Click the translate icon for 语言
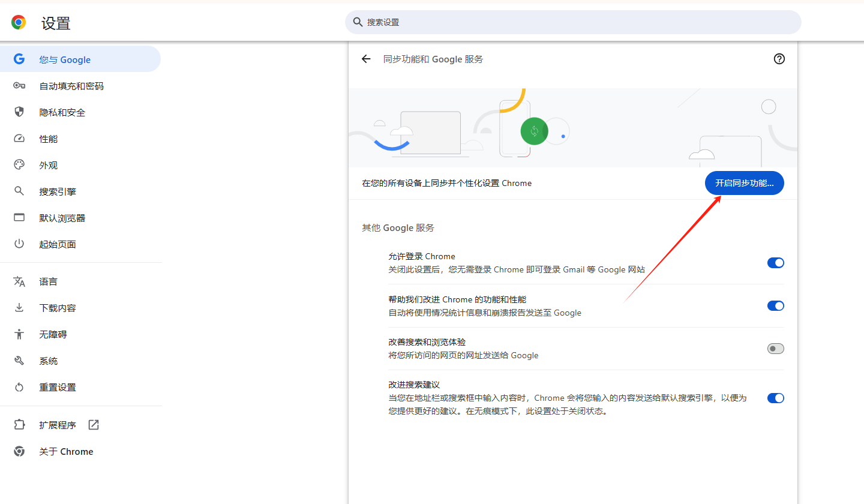 [19, 281]
